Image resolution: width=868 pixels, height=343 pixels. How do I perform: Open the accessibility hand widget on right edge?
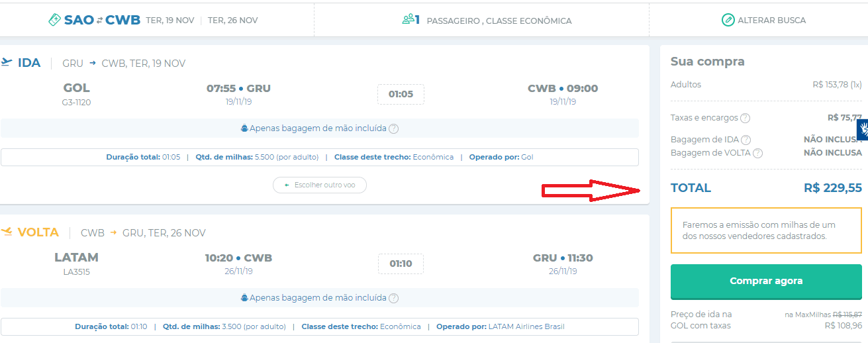[862, 130]
